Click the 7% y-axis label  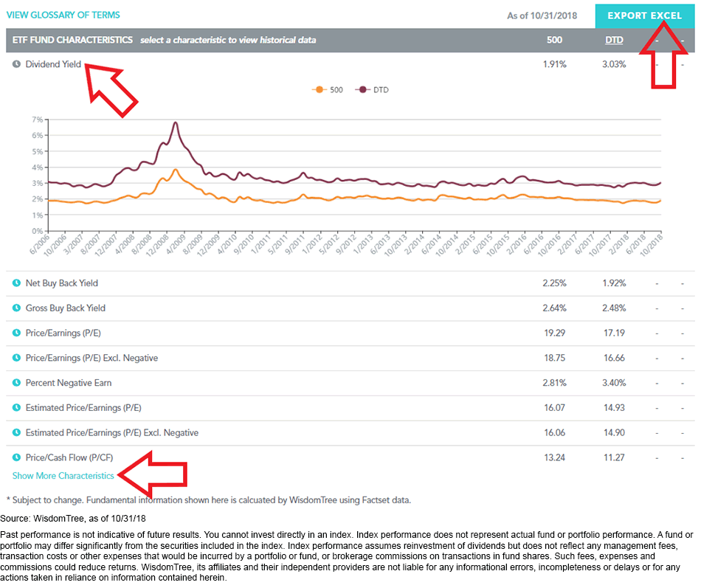[x=37, y=120]
